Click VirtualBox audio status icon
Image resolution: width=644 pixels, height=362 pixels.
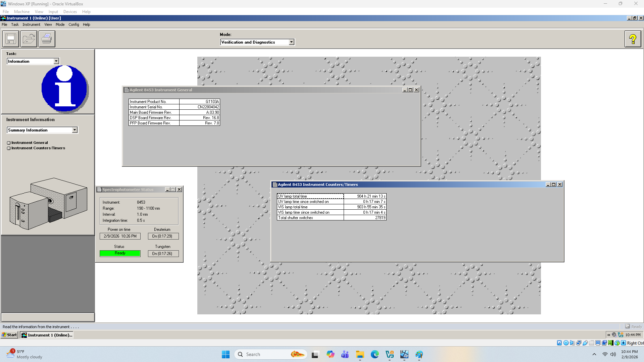pyautogui.click(x=572, y=343)
